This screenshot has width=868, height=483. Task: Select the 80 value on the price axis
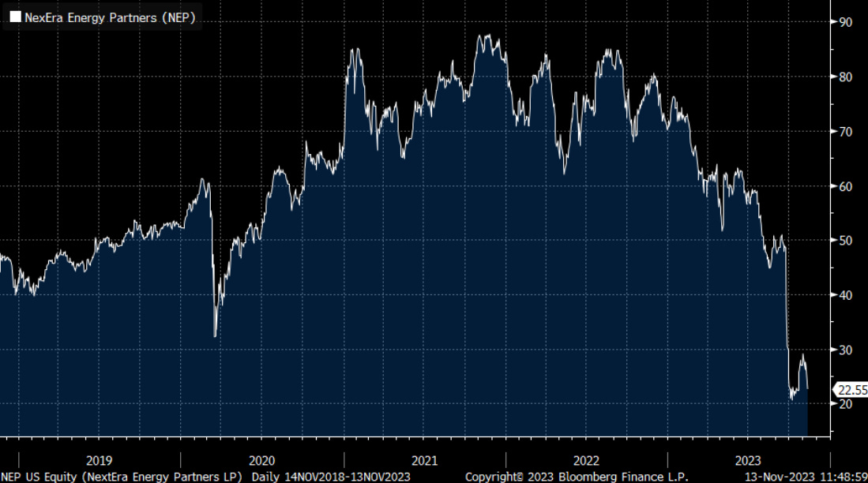pos(846,77)
